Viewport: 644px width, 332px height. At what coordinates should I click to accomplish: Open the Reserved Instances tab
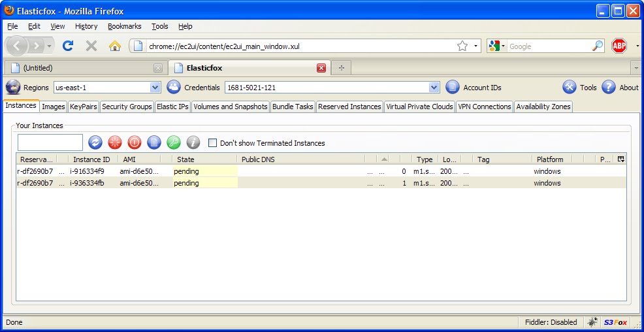tap(349, 107)
